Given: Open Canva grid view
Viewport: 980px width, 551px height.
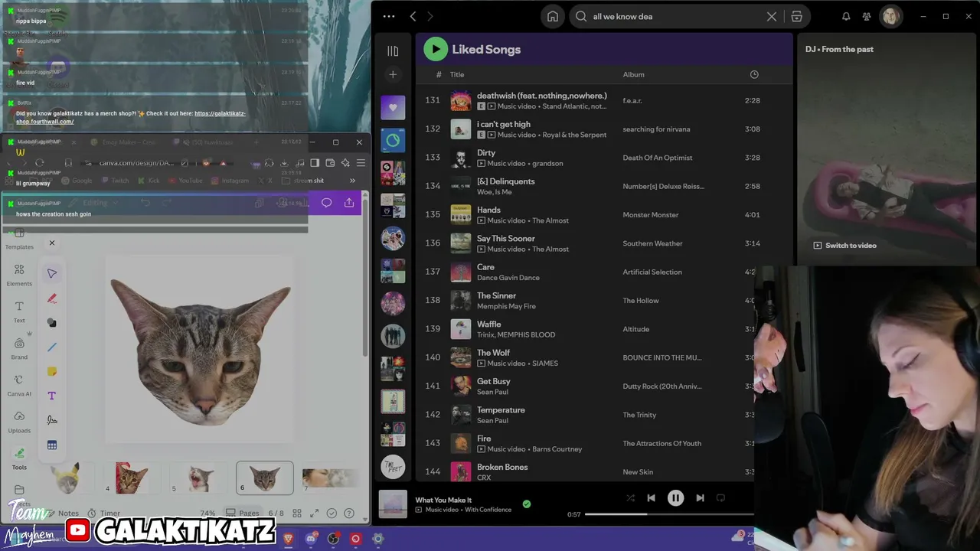Looking at the screenshot, I should (297, 514).
